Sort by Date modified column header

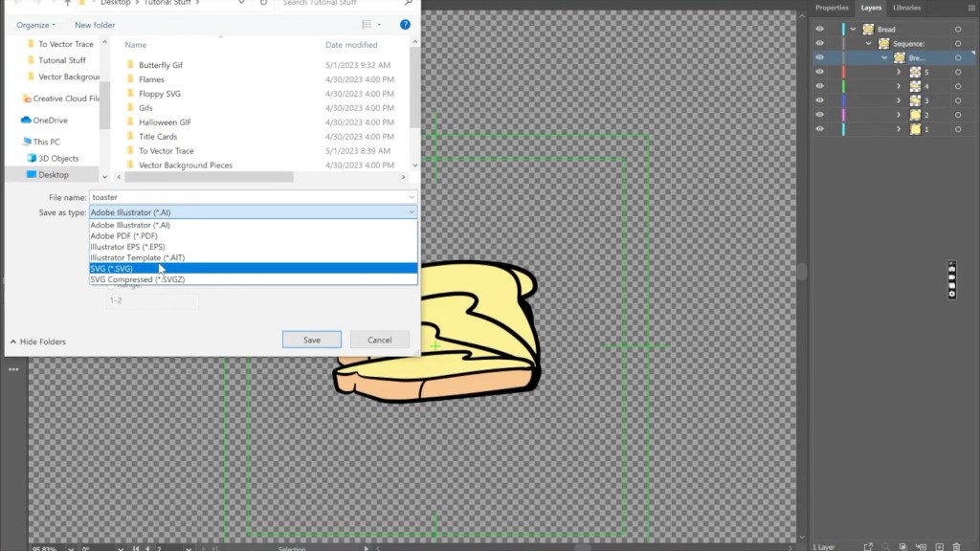(x=351, y=45)
